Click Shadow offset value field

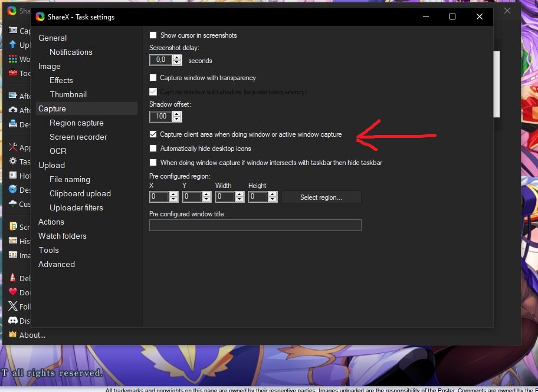point(161,116)
